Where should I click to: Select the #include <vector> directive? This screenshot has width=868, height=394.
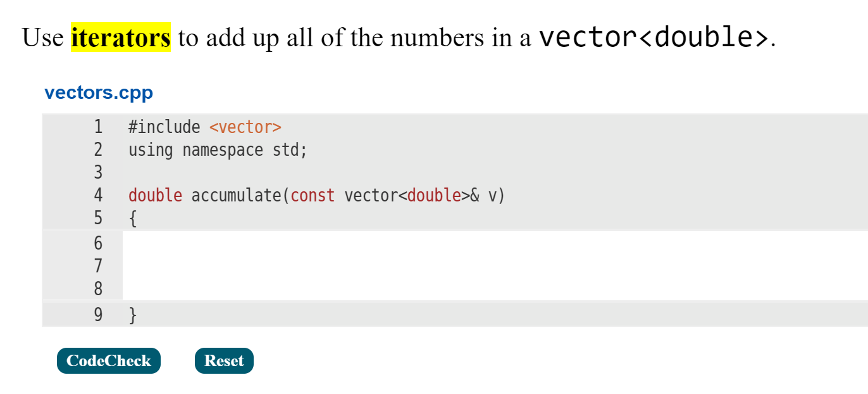204,127
